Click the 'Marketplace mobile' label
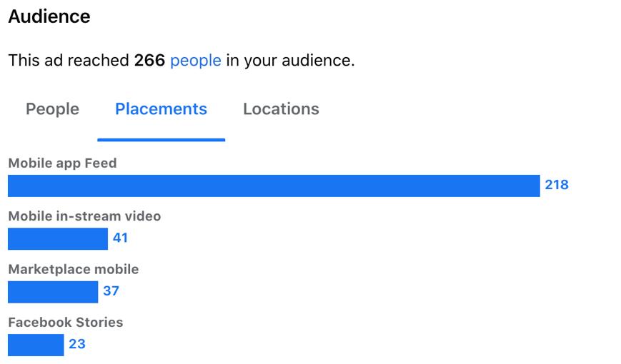621x364 pixels. 74,270
